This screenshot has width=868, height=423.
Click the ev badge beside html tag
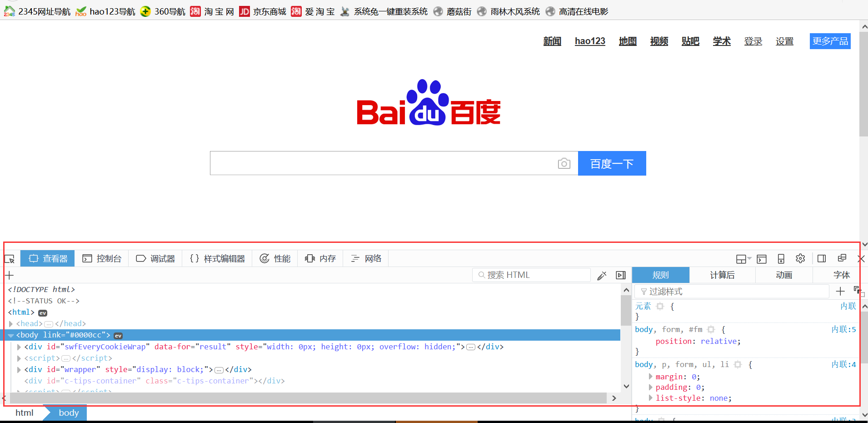(x=43, y=313)
